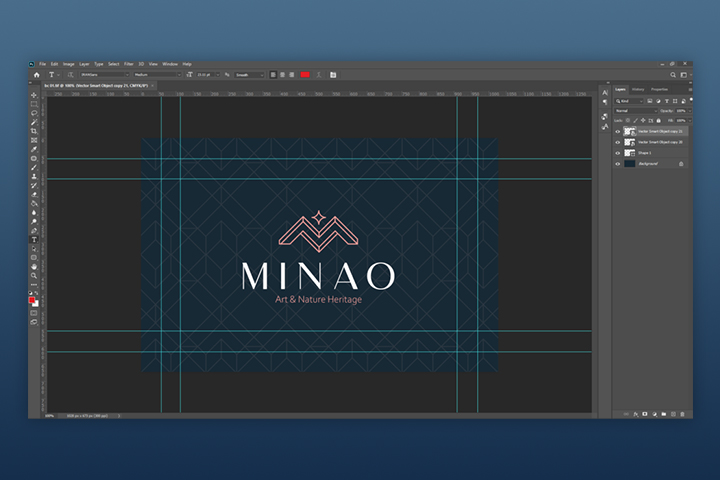Open the blend mode Normal dropdown
This screenshot has width=720, height=480.
(x=636, y=111)
